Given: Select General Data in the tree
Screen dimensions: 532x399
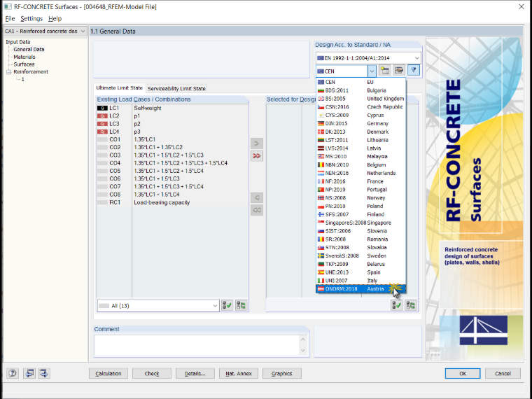Looking at the screenshot, I should (29, 50).
